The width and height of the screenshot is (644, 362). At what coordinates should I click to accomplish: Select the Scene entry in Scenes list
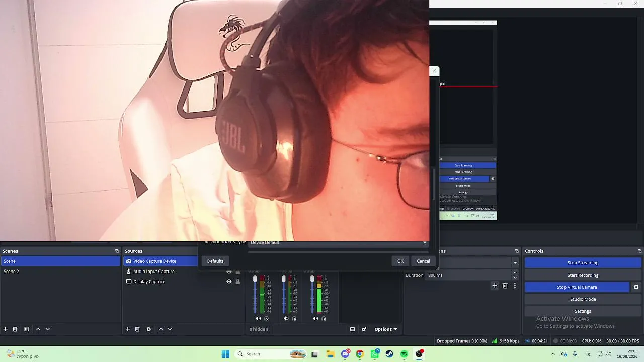[x=61, y=261]
